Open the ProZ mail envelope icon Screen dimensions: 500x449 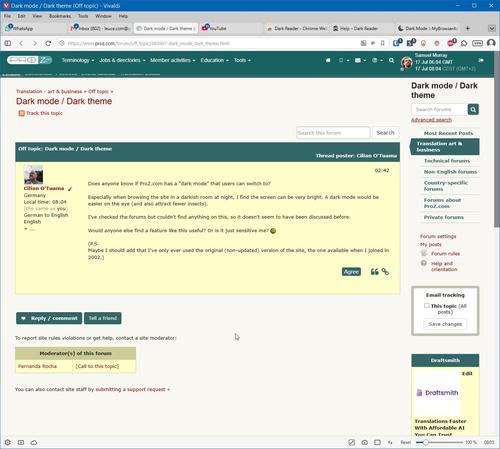tap(358, 60)
